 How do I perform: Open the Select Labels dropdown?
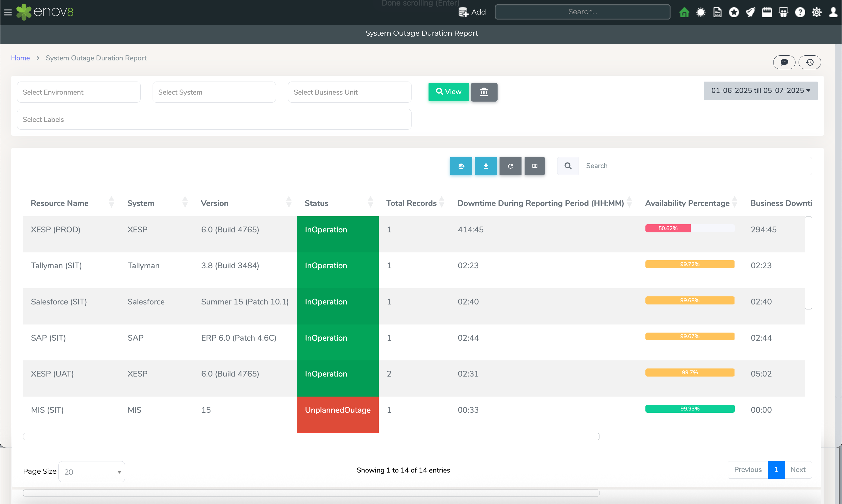tap(214, 119)
